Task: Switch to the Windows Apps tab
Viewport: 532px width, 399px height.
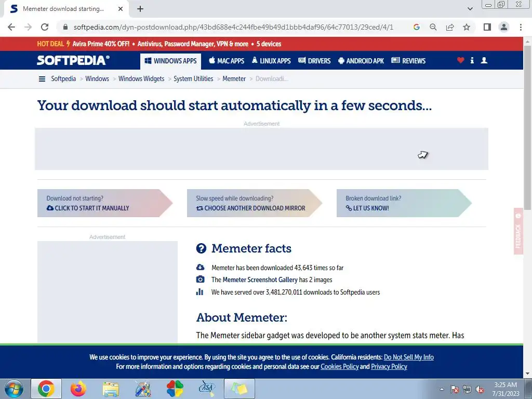Action: click(170, 61)
